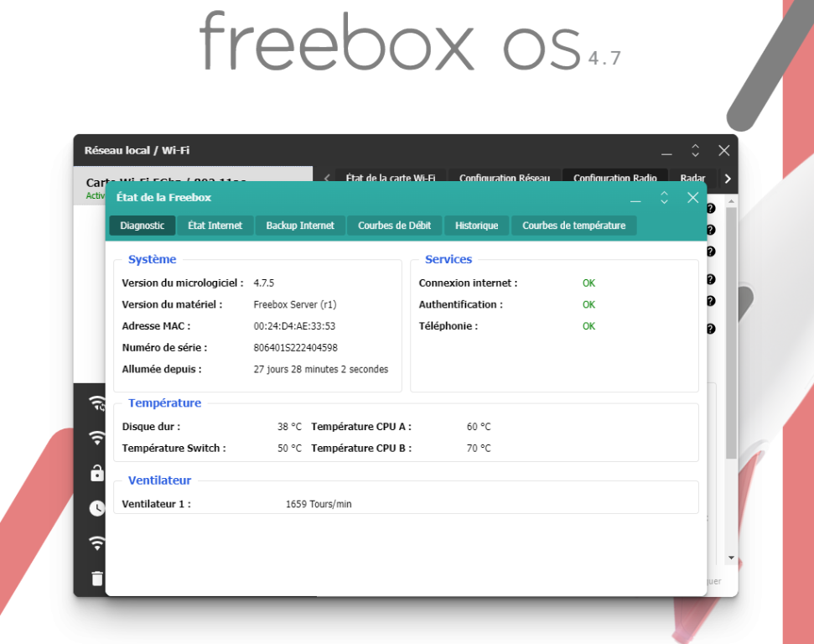Open the État Internet tab
The image size is (814, 644).
215,226
